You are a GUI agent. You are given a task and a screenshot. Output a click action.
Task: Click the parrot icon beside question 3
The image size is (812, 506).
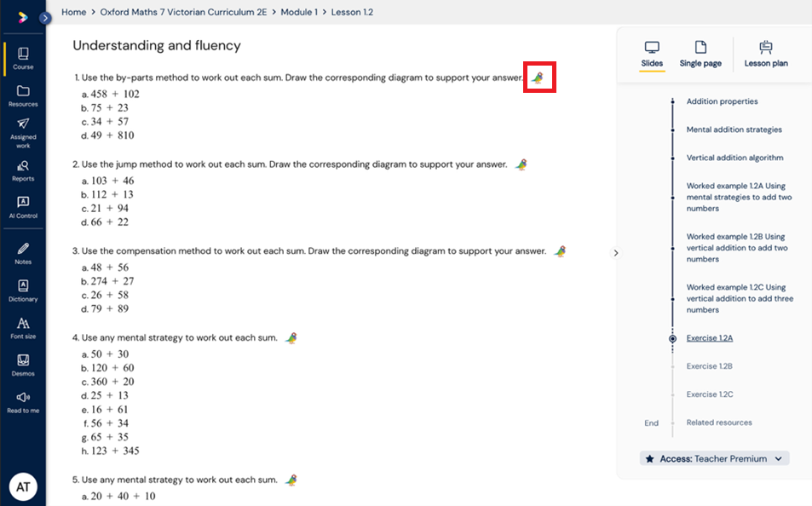[x=561, y=251]
